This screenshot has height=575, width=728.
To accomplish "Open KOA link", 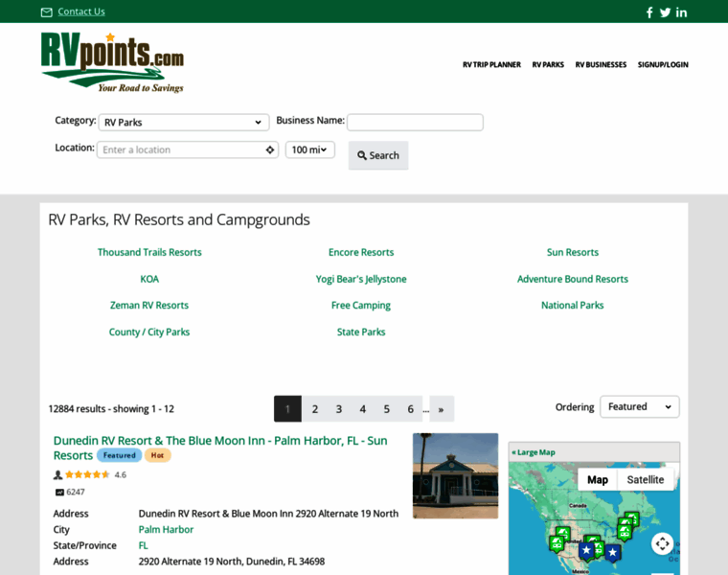I will 149,279.
